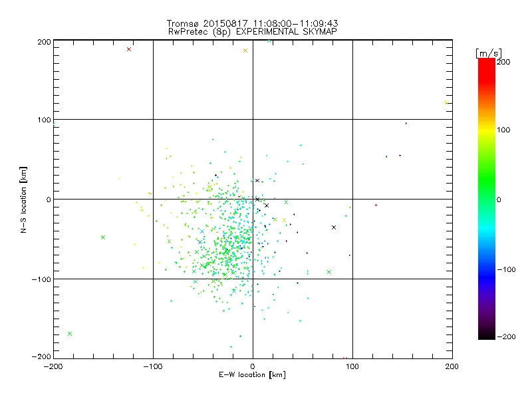Click the subtitle 'RwPretec (8p) EXPERIMENTAL SKYMAP'
This screenshot has height=399, width=532.
click(x=252, y=31)
